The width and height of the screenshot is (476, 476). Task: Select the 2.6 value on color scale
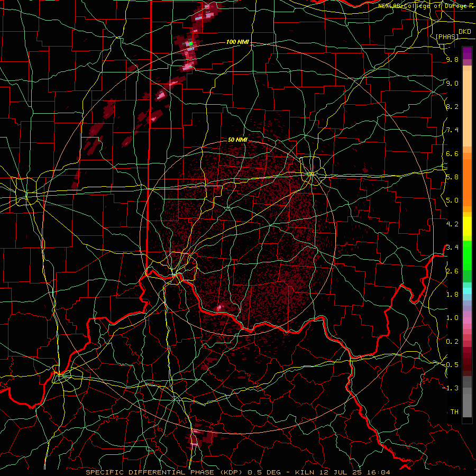tap(452, 271)
